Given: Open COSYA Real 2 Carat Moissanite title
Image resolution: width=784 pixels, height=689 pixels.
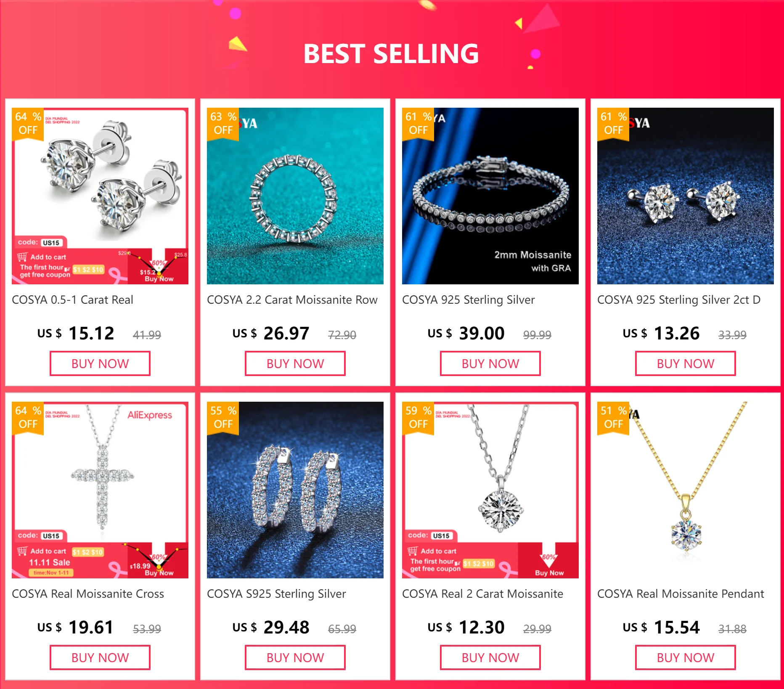Looking at the screenshot, I should click(x=482, y=594).
